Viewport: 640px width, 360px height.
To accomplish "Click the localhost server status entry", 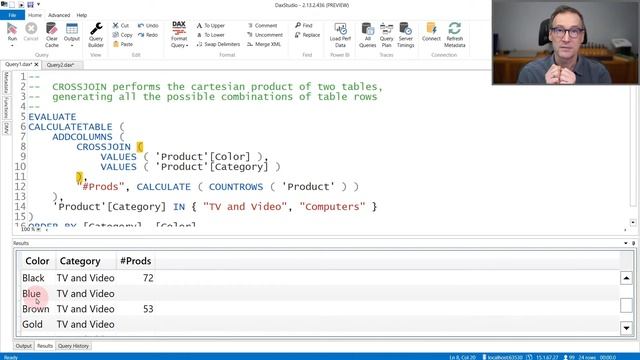I will (502, 357).
